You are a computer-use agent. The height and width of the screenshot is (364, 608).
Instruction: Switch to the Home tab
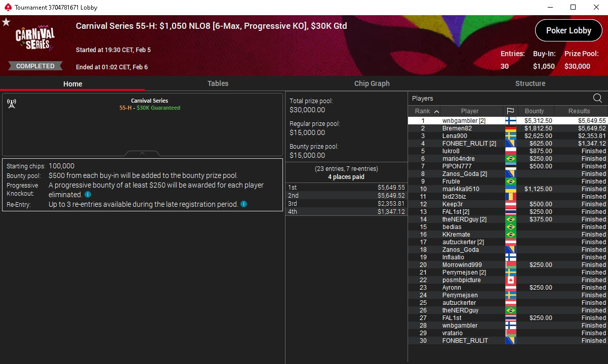(x=72, y=84)
